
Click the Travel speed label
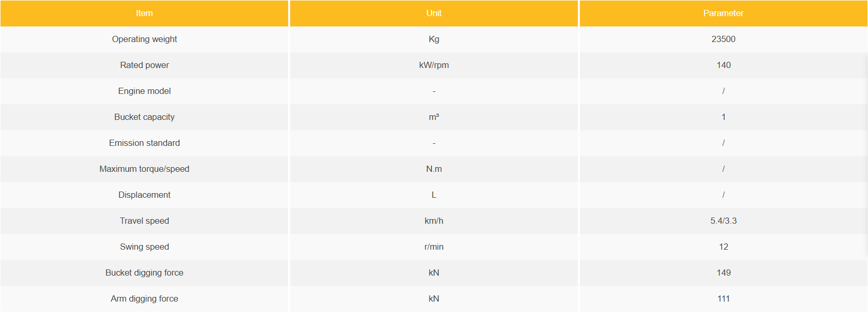point(144,221)
